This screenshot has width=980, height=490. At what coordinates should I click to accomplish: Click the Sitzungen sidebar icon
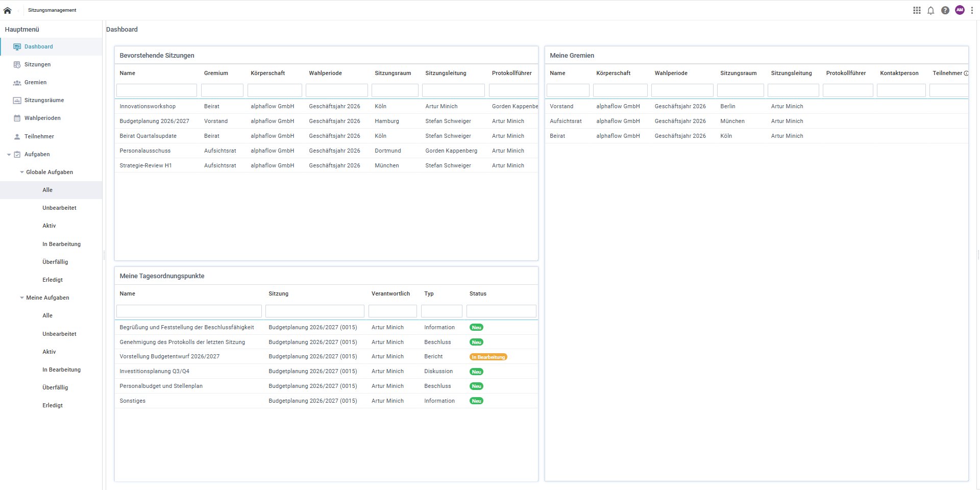tap(17, 65)
